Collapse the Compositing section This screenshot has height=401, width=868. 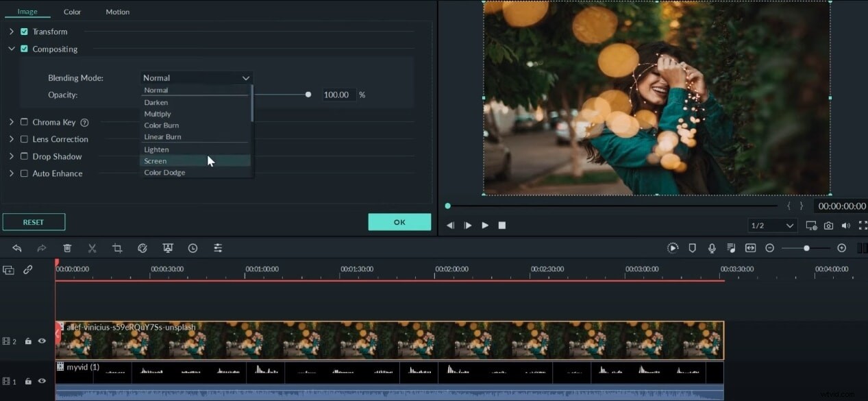(11, 49)
